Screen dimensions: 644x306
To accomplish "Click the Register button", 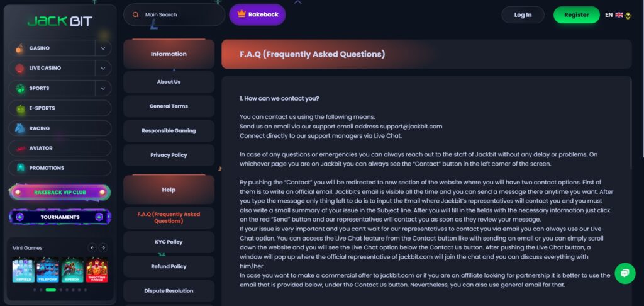I will coord(577,15).
